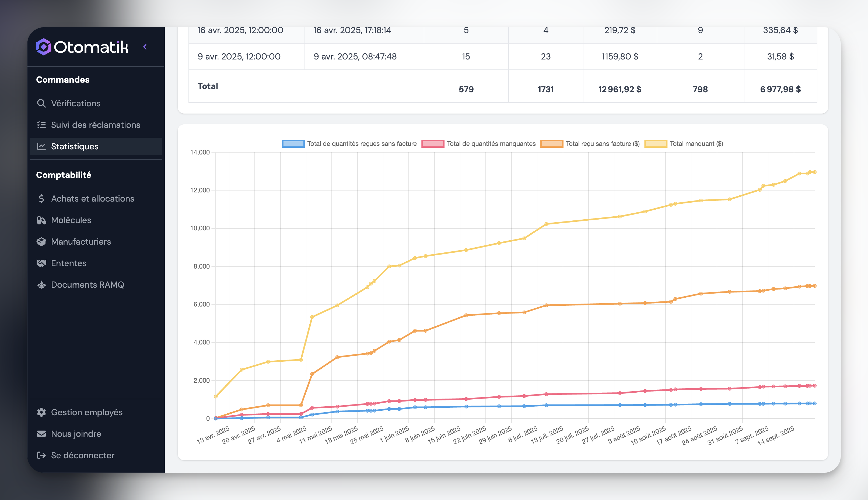Toggle the orange Total reçu sans facture legend
The image size is (868, 500).
(x=551, y=144)
